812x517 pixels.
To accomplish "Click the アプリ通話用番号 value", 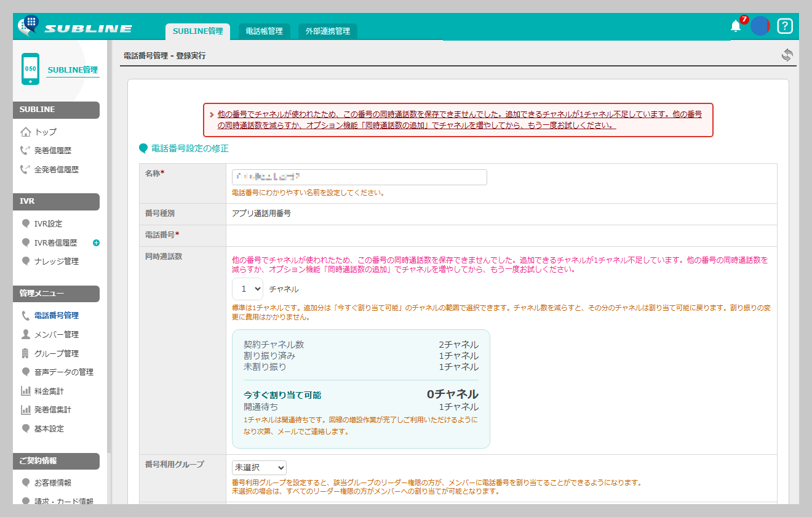I will [x=261, y=213].
